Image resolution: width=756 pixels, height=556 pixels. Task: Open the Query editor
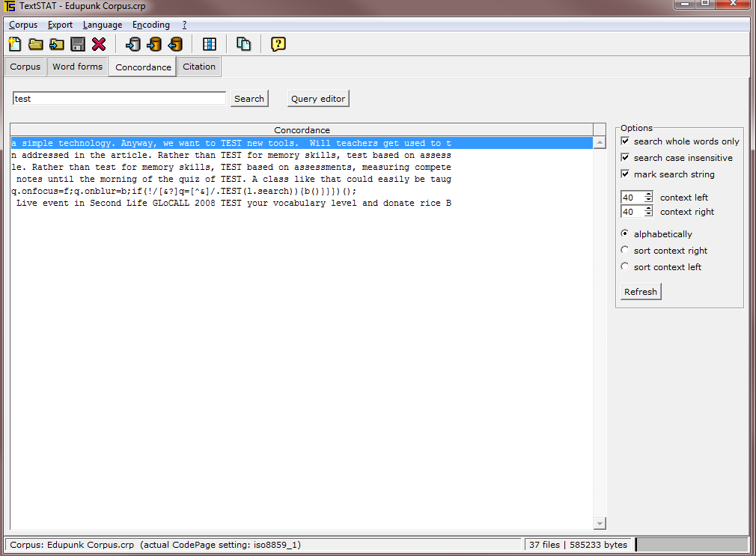pyautogui.click(x=318, y=98)
